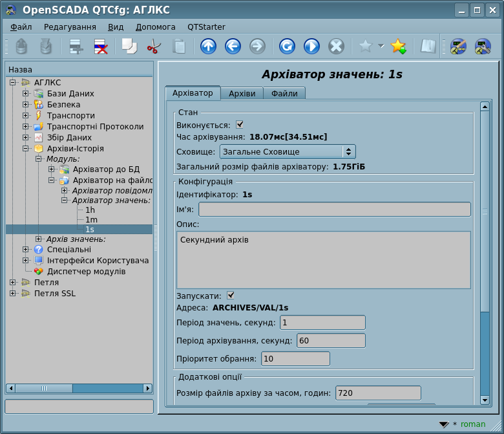Click the blue Up arrow toolbar icon
Image resolution: width=504 pixels, height=434 pixels.
point(208,47)
